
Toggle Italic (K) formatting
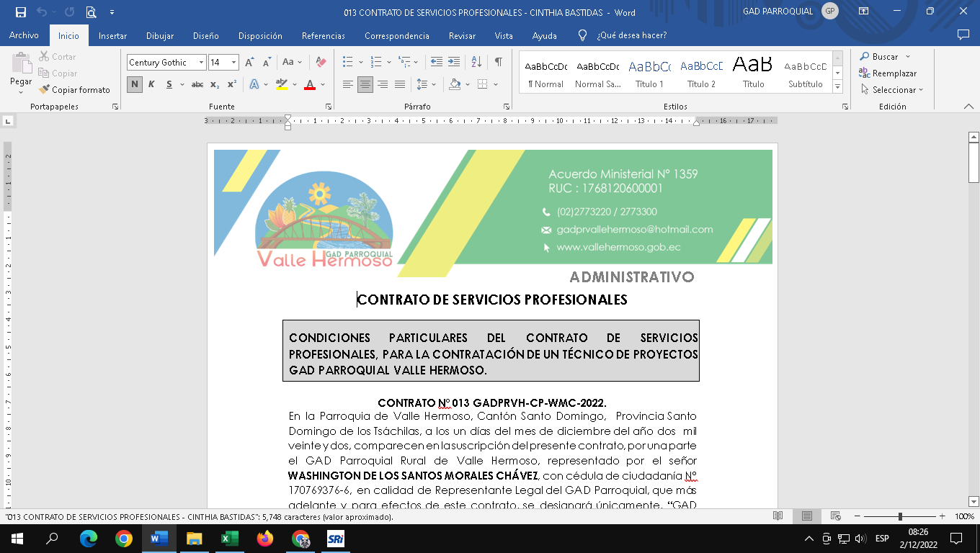click(x=151, y=84)
